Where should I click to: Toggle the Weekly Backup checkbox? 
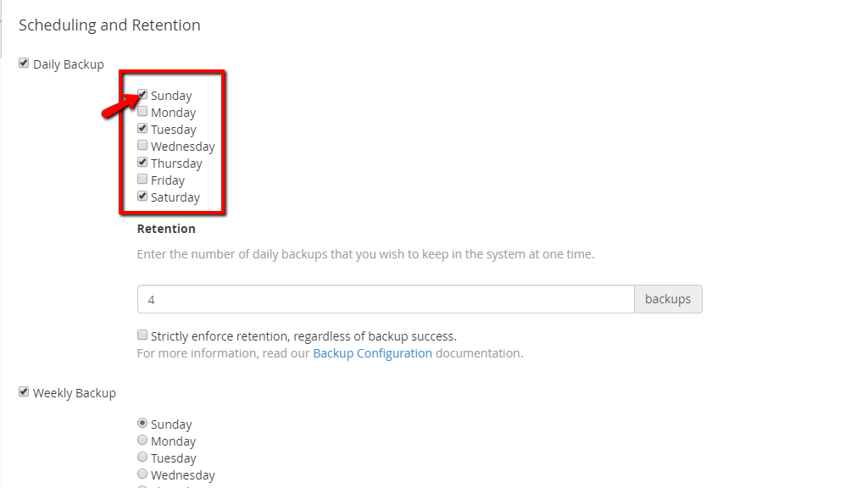pos(23,391)
